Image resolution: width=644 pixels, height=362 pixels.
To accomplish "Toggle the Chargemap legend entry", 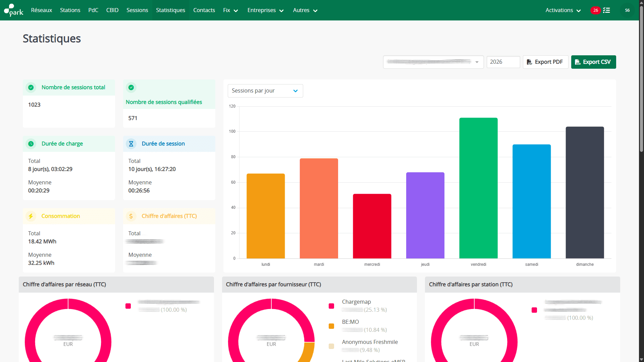I will pos(356,302).
